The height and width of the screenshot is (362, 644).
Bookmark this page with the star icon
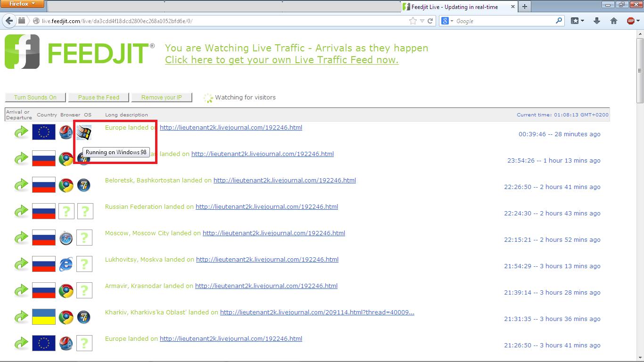[x=413, y=21]
